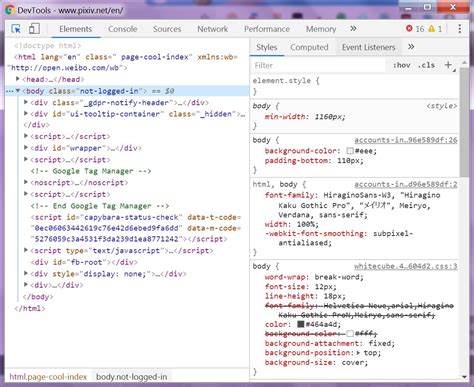The width and height of the screenshot is (474, 387).
Task: Activate the inspect element picker icon
Action: coord(16,29)
